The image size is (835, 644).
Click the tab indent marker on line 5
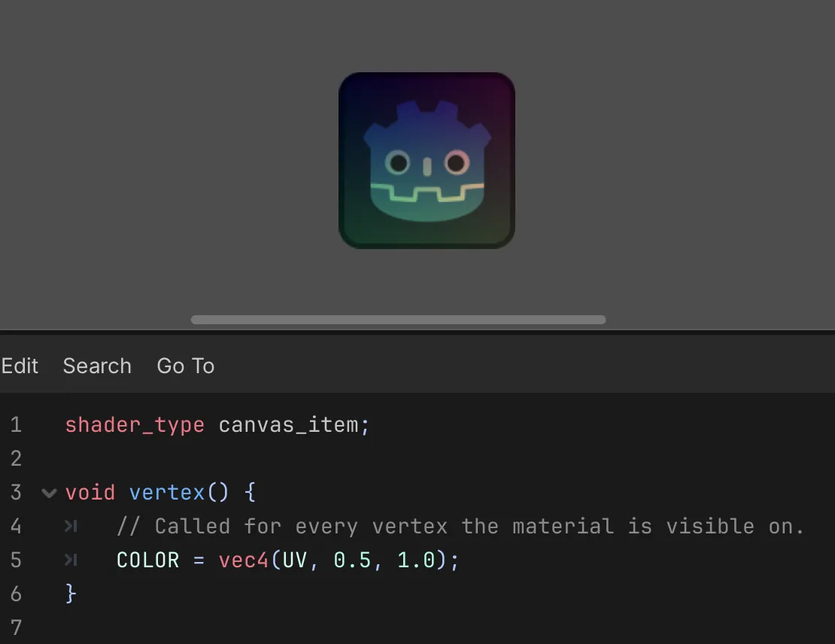[x=71, y=560]
